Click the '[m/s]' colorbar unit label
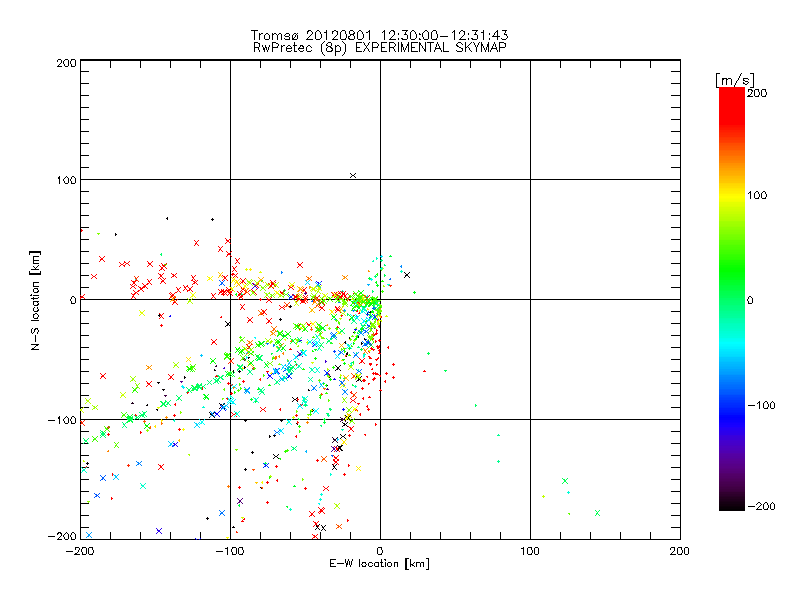 (735, 80)
